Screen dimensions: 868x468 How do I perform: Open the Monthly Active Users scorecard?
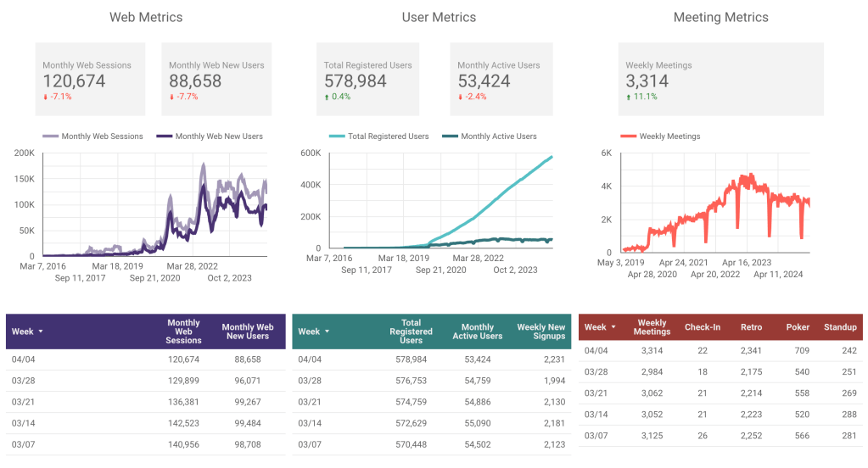coord(501,79)
